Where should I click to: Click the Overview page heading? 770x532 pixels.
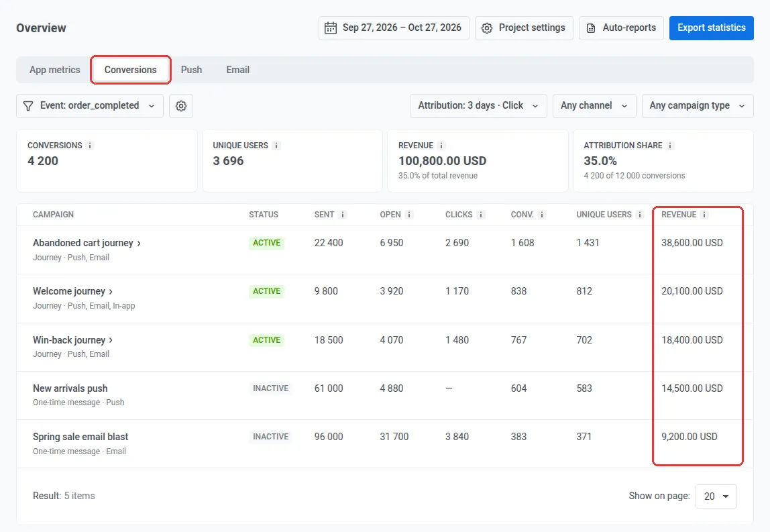click(42, 28)
